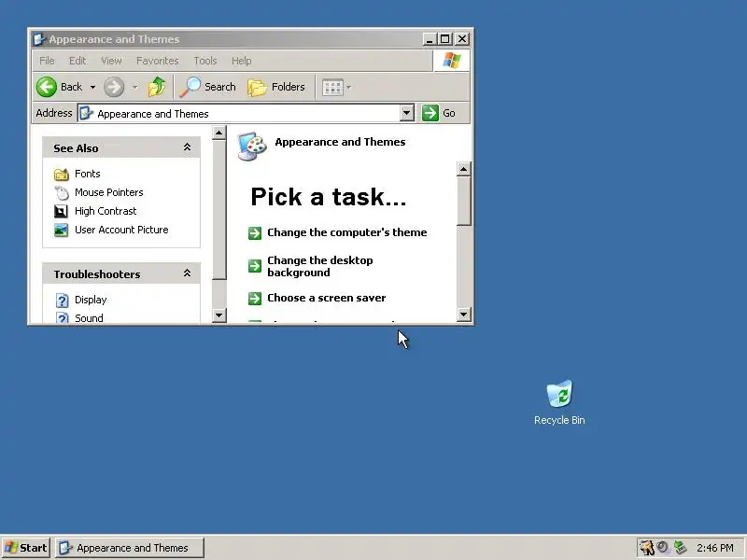Screen dimensions: 747x560
Task: Click the right pane scrollbar thumb
Action: 463,201
